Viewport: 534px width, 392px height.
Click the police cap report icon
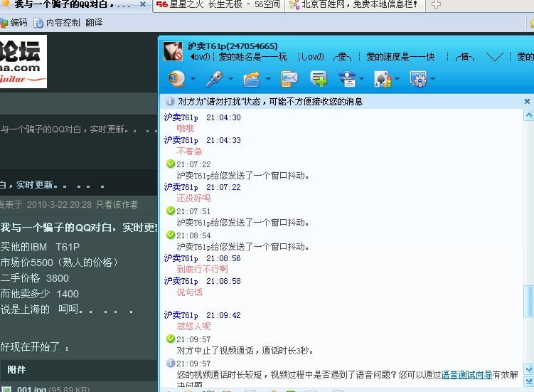(x=347, y=78)
